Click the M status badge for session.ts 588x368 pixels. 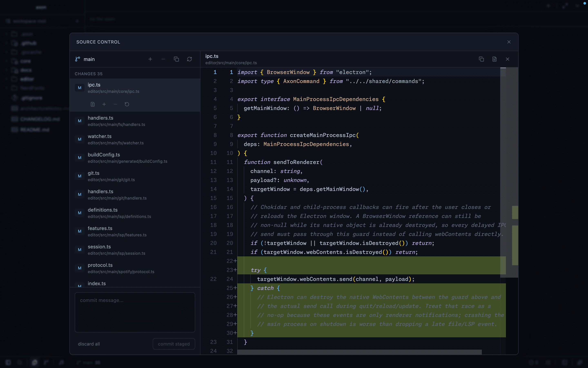click(x=79, y=250)
